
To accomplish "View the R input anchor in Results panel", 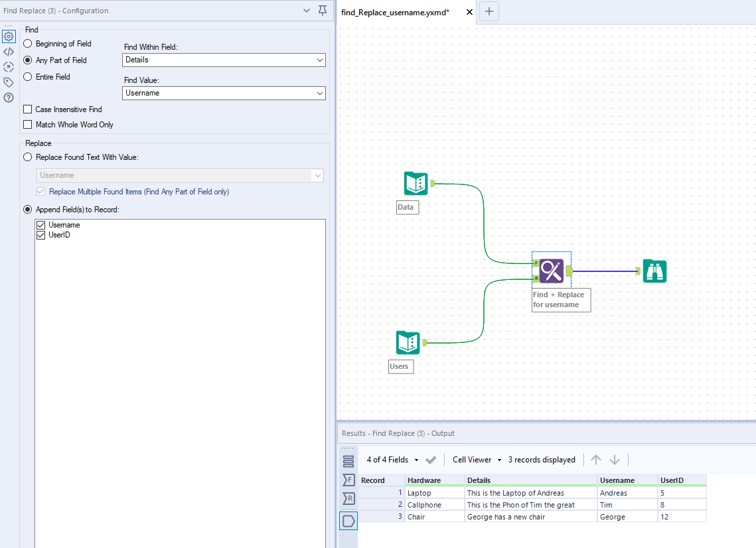I will [x=348, y=498].
